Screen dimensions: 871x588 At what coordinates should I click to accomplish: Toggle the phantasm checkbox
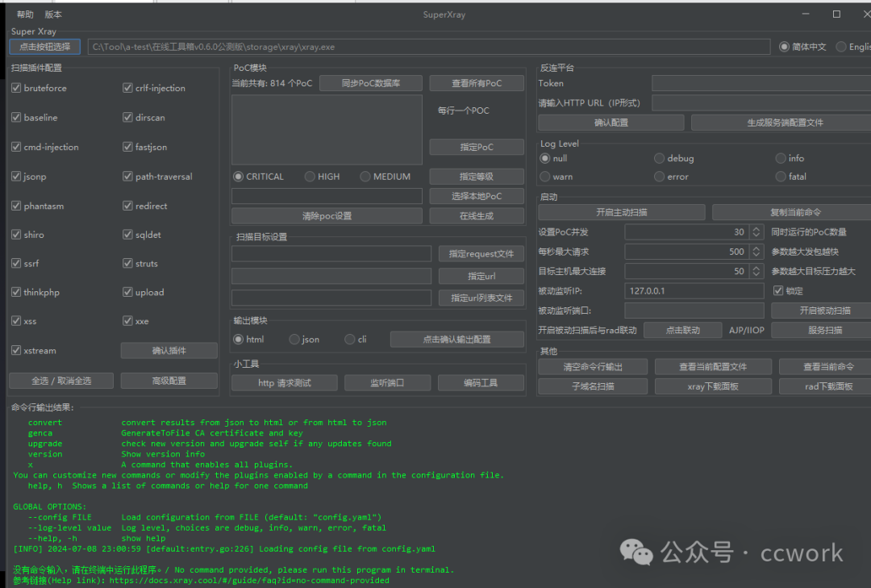(x=16, y=206)
